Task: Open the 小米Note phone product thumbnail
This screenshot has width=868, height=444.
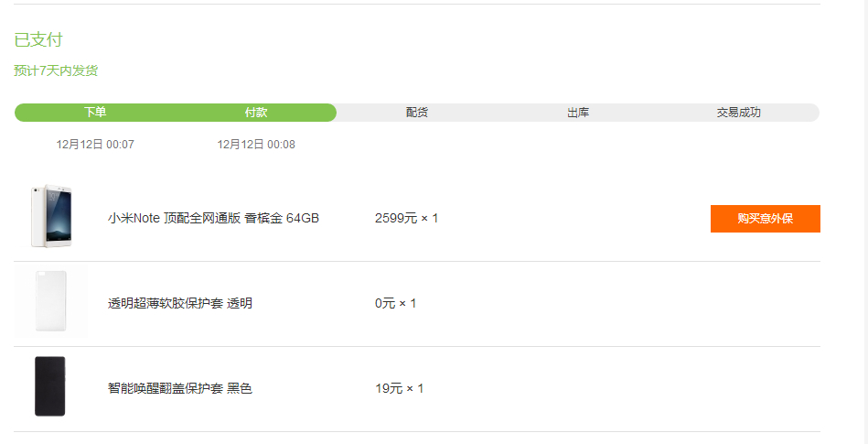Action: pos(51,216)
